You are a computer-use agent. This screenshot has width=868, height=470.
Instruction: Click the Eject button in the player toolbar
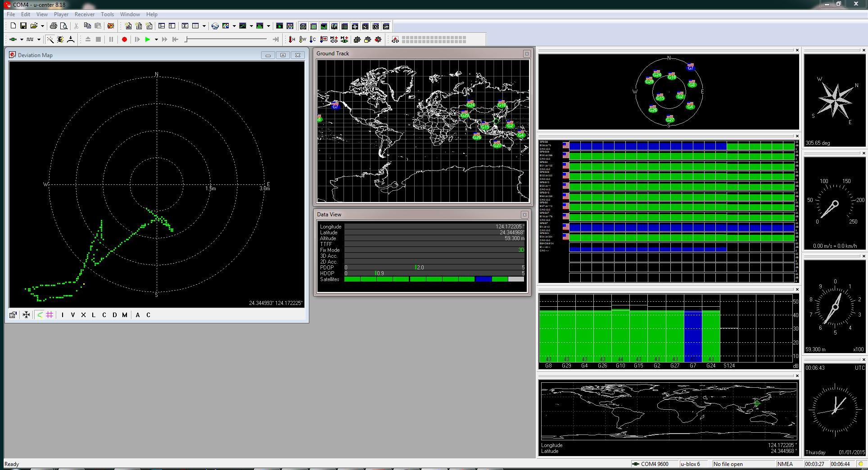point(88,40)
